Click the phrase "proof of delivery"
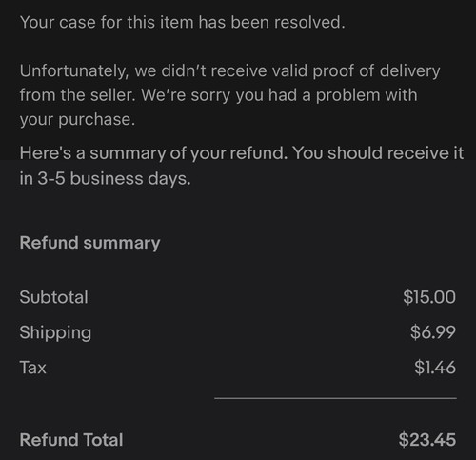Screen dimensions: 476x460 pyautogui.click(x=376, y=70)
